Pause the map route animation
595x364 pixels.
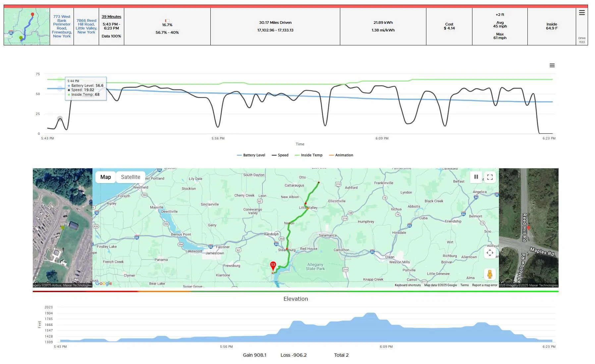(476, 177)
